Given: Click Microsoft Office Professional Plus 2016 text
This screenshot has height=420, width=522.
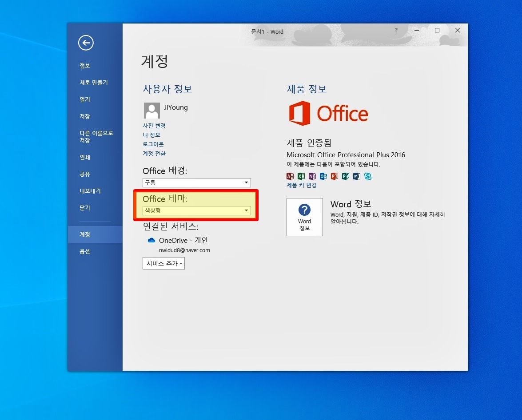Looking at the screenshot, I should [346, 155].
